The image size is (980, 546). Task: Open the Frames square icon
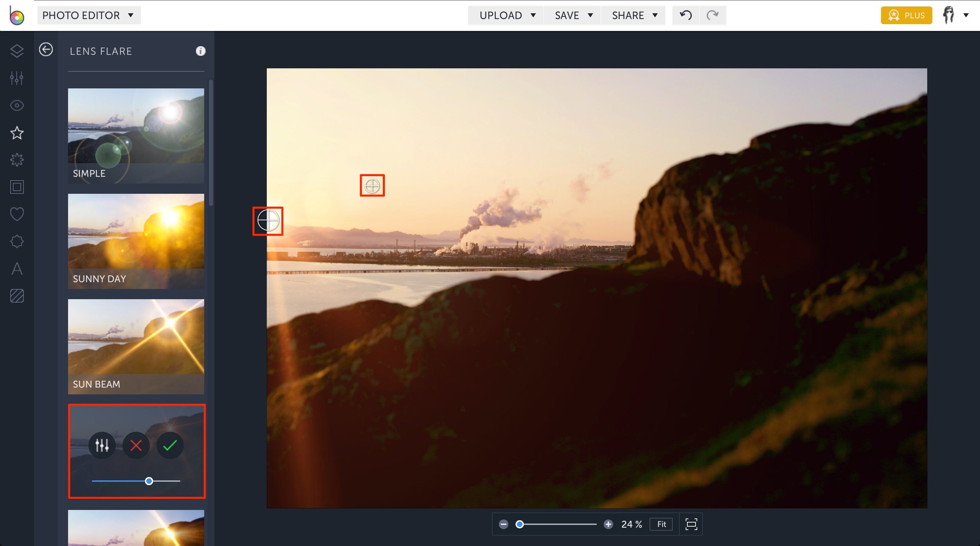click(17, 187)
